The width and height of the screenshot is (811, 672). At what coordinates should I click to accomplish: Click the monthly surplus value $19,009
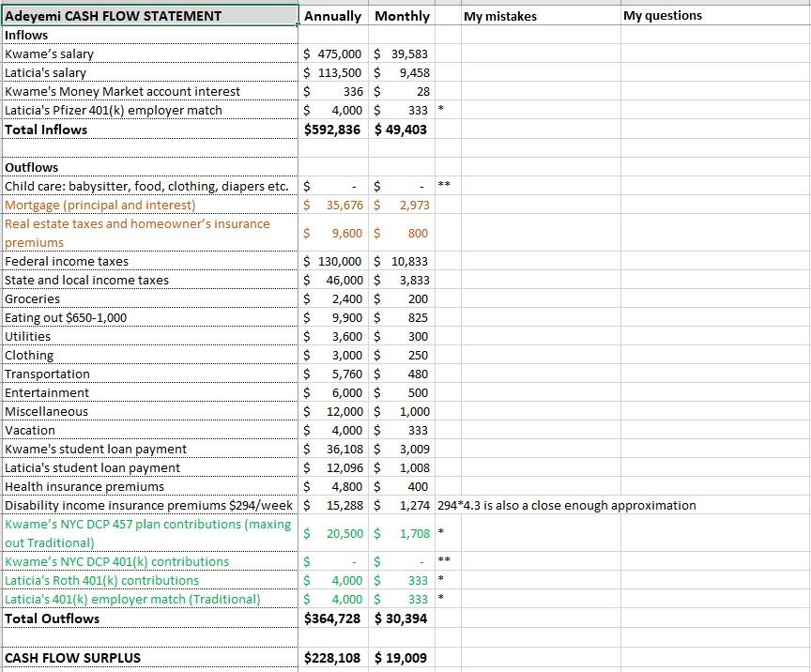pos(402,657)
